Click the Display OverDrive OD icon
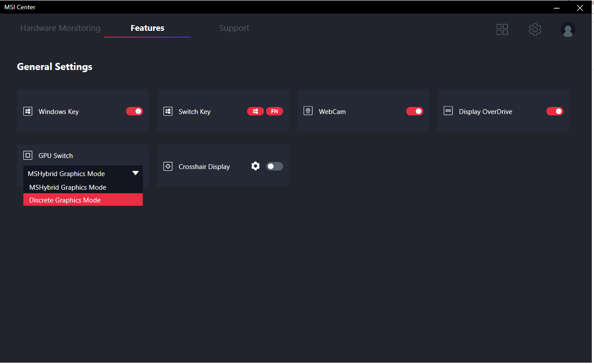 pyautogui.click(x=448, y=111)
